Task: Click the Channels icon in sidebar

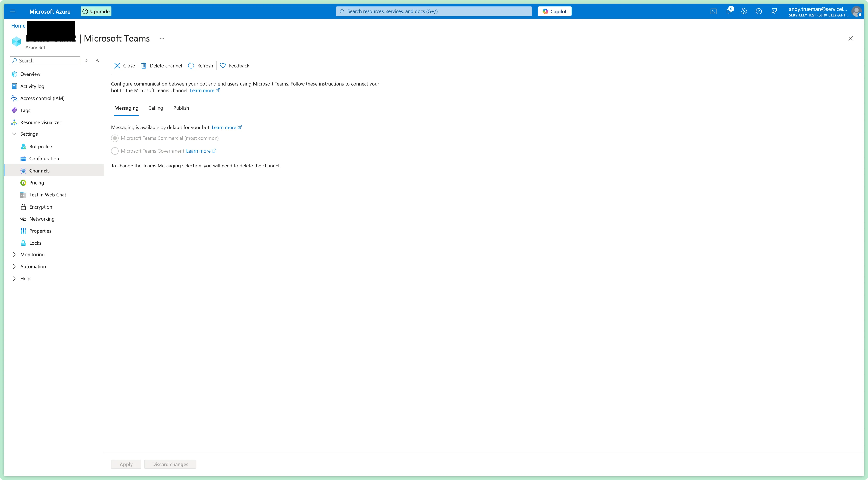Action: (23, 171)
